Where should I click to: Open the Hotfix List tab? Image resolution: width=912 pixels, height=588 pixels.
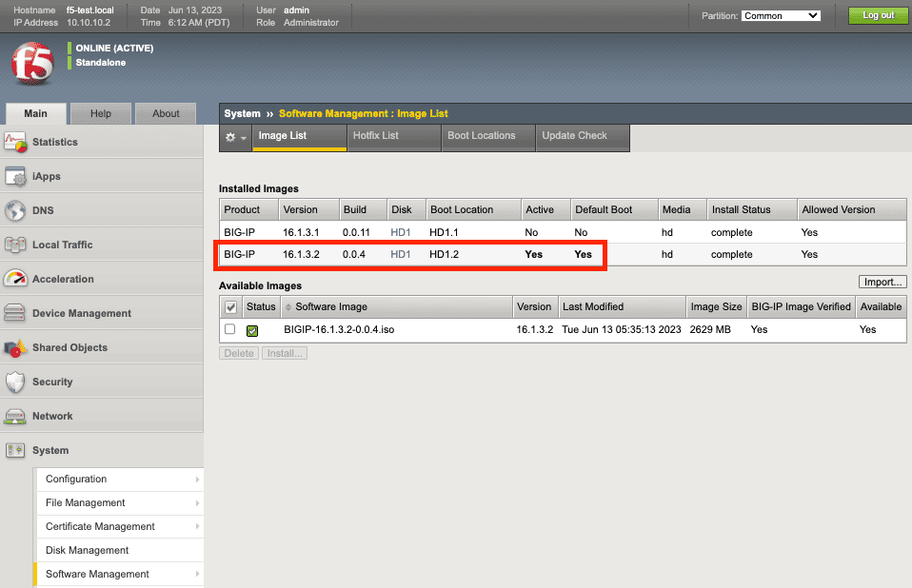pyautogui.click(x=394, y=136)
